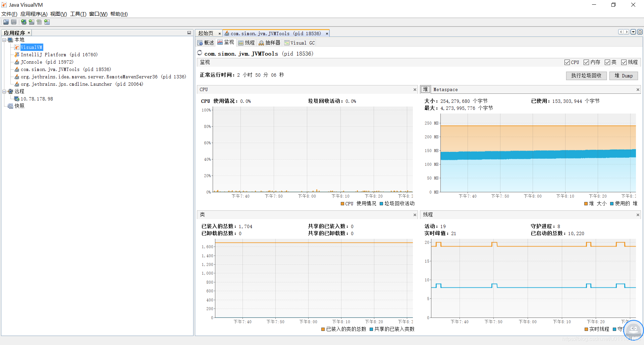Click the Load snapshot toolbar icon
This screenshot has height=345, width=644.
[6, 22]
